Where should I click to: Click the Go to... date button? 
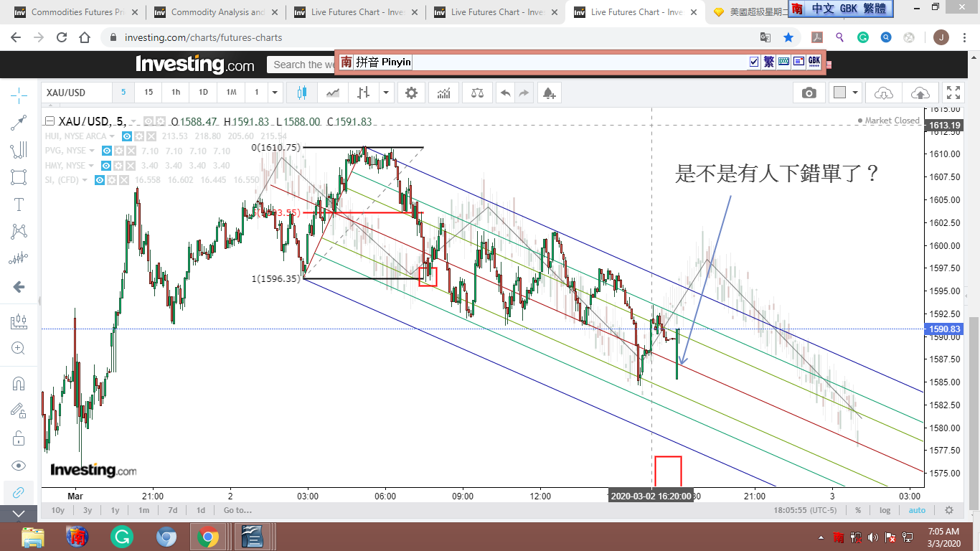click(x=237, y=510)
